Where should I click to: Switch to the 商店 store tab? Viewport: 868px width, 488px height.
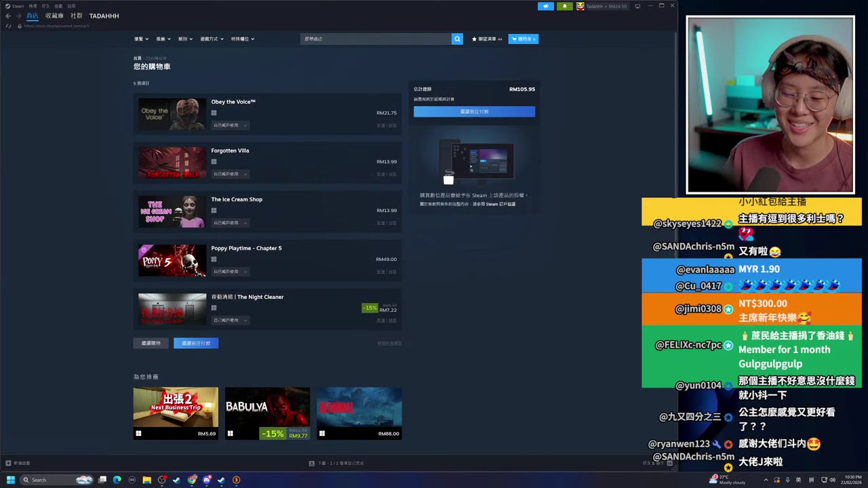(32, 16)
